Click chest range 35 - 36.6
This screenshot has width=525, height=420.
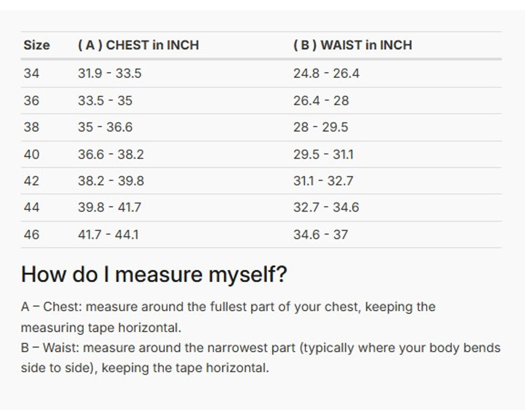tap(105, 127)
